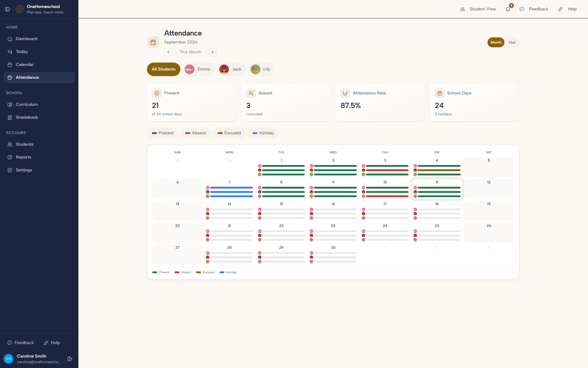Open Caroline Smith CS avatar

[9, 359]
